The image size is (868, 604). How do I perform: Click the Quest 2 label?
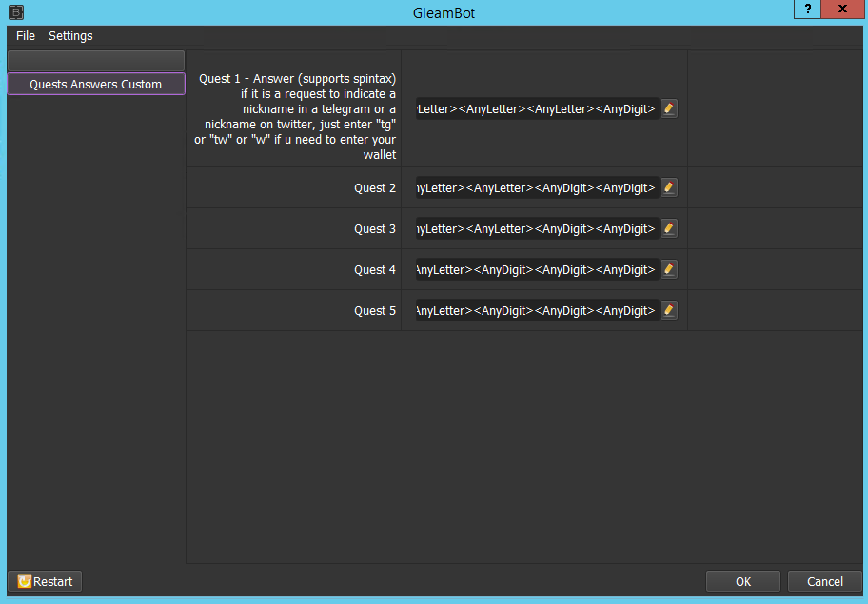click(375, 188)
